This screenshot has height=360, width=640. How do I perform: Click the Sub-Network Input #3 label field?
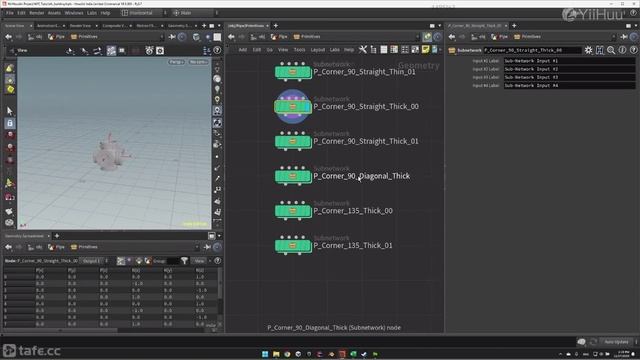(x=569, y=77)
